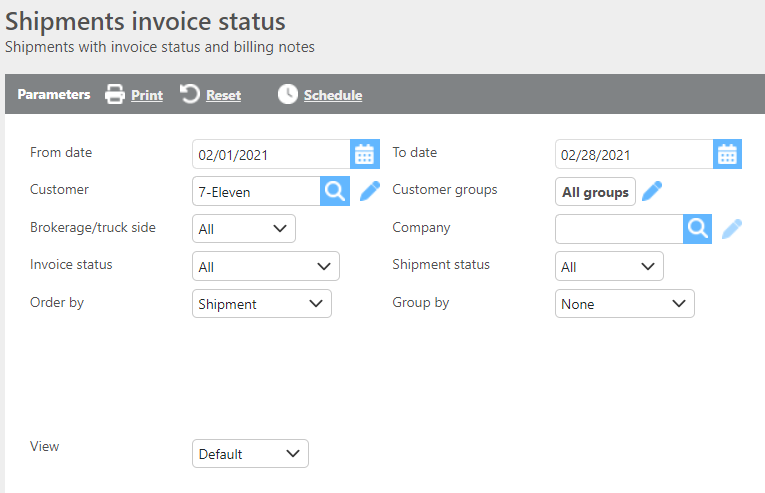Open the Invoice status dropdown
Image resolution: width=765 pixels, height=493 pixels.
pos(266,266)
